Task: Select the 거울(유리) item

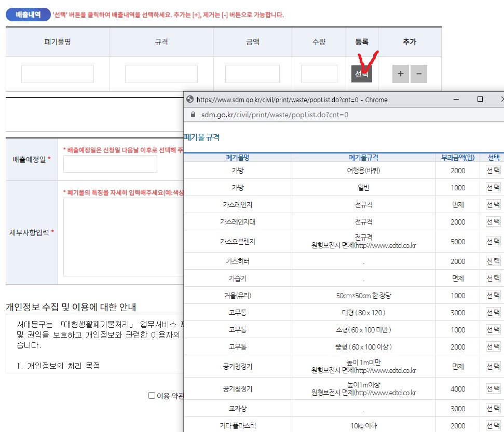Action: pyautogui.click(x=493, y=295)
